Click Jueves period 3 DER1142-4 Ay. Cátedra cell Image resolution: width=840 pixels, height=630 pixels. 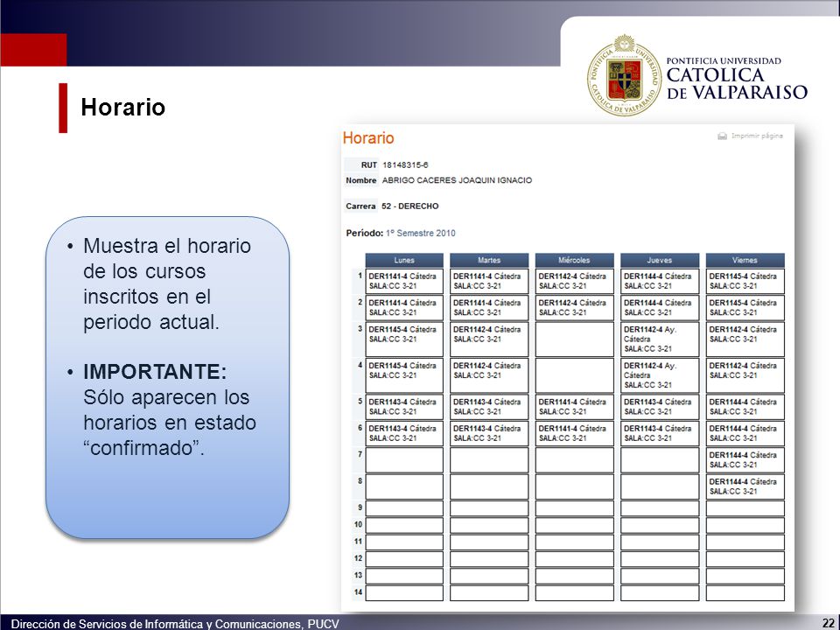tap(660, 339)
